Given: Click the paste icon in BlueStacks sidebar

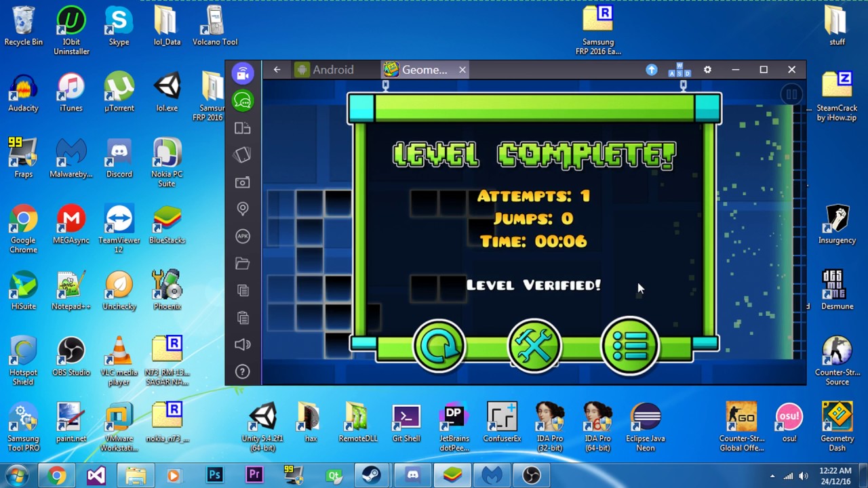Looking at the screenshot, I should [x=243, y=318].
